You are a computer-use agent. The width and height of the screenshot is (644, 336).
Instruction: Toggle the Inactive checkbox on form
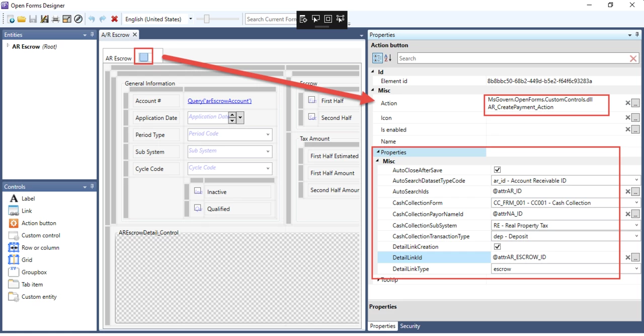tap(198, 192)
